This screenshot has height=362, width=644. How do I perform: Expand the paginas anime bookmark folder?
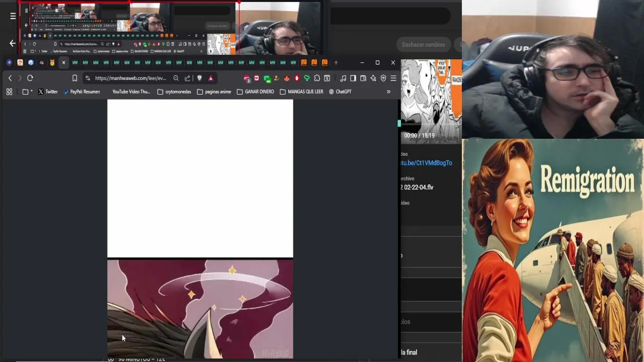[214, 92]
